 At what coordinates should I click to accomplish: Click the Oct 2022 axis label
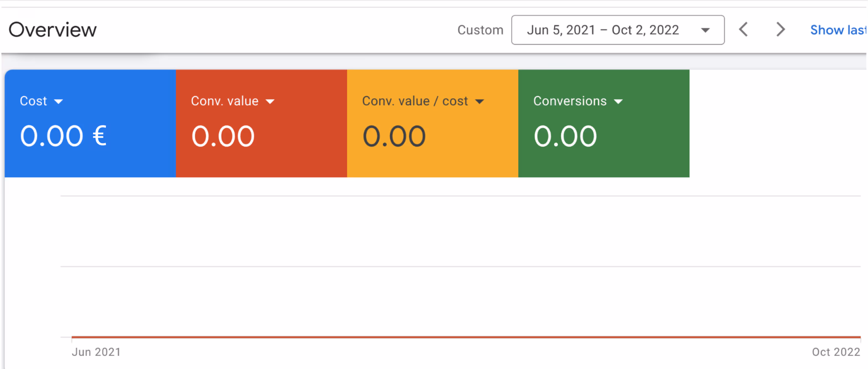click(836, 352)
